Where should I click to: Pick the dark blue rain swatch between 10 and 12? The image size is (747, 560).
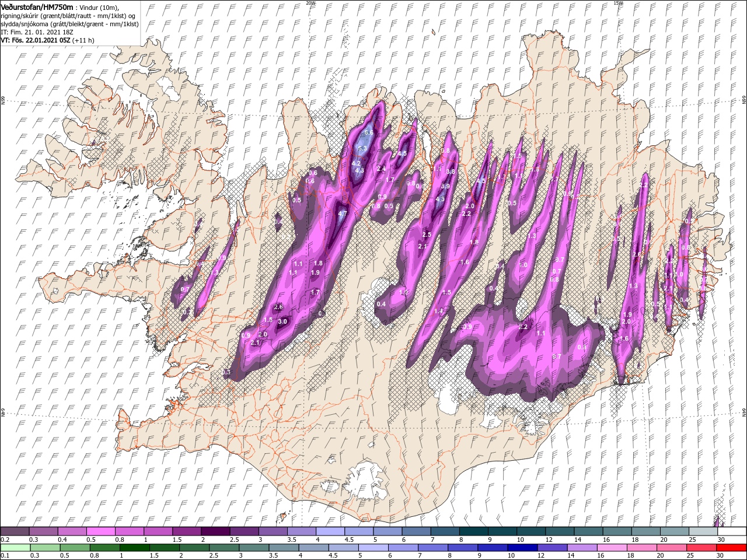point(523,548)
